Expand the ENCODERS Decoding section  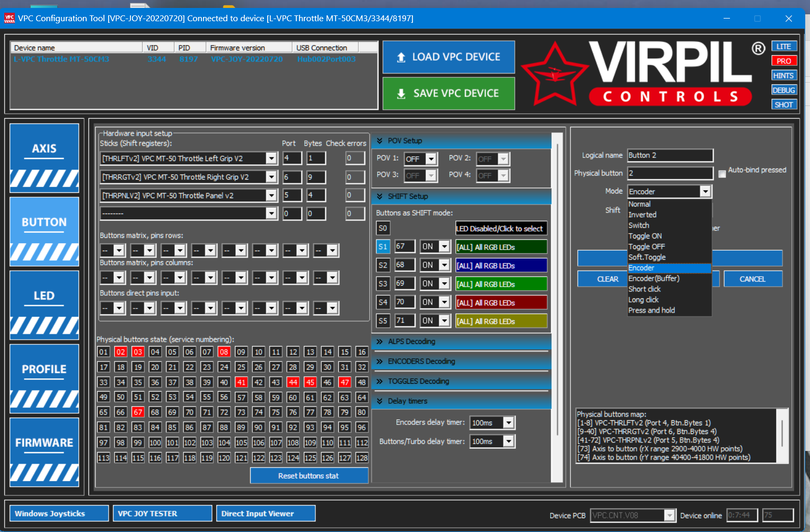tap(461, 361)
